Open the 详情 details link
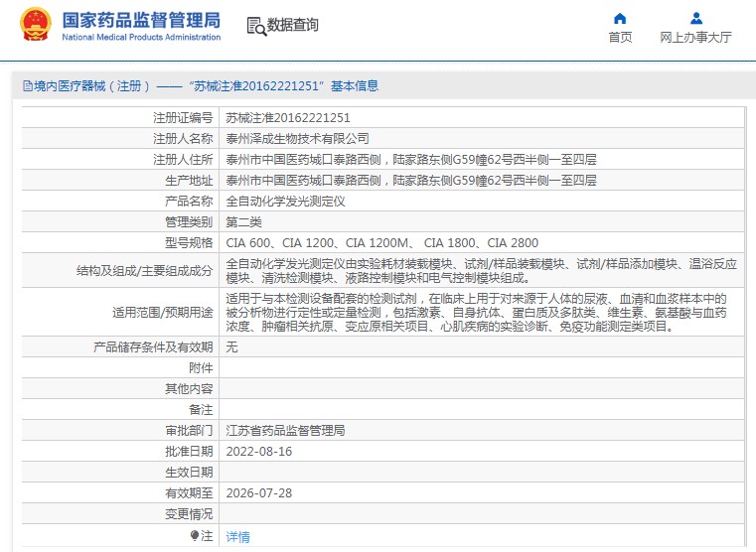 pyautogui.click(x=238, y=536)
